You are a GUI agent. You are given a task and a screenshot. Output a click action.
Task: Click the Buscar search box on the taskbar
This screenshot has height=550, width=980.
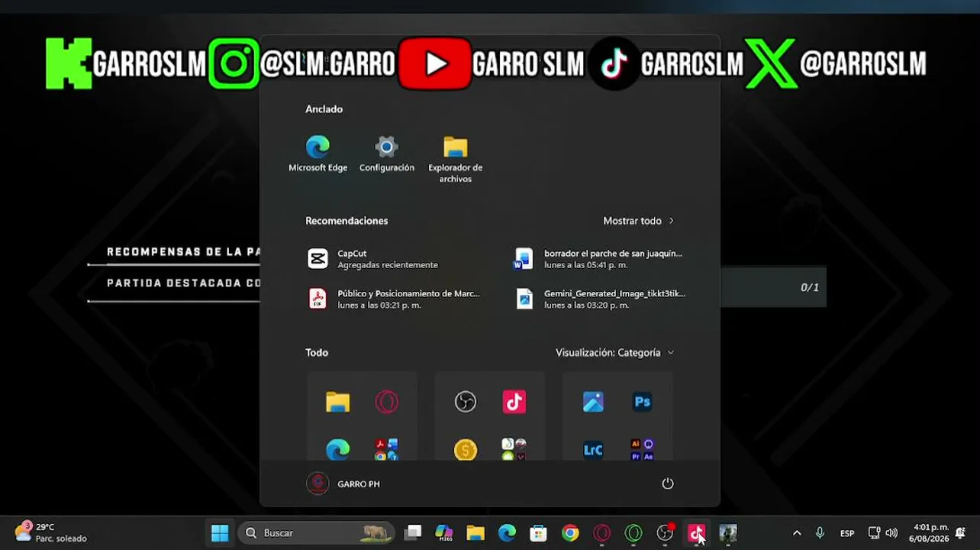pos(316,532)
